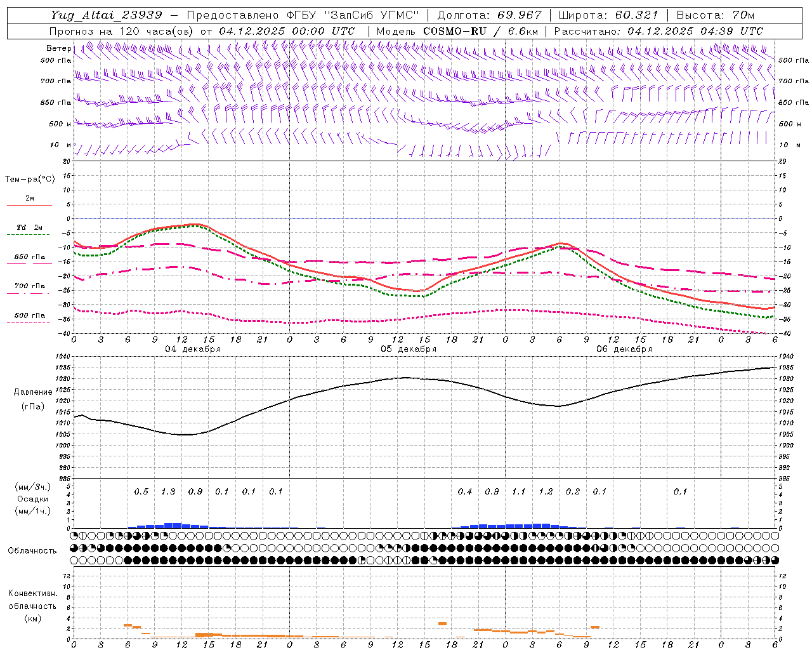The image size is (812, 650).
Task: Click the precipitation value 1.1
Action: pyautogui.click(x=519, y=491)
